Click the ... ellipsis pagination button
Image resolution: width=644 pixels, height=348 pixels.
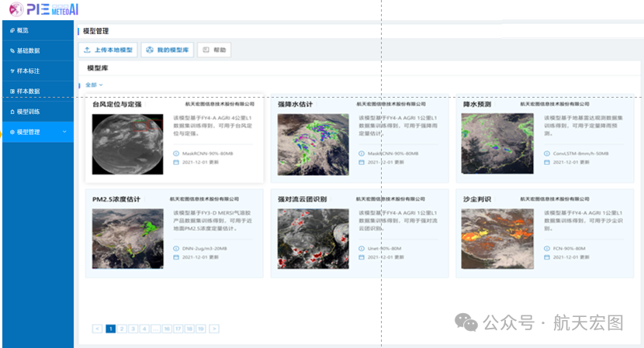(156, 329)
